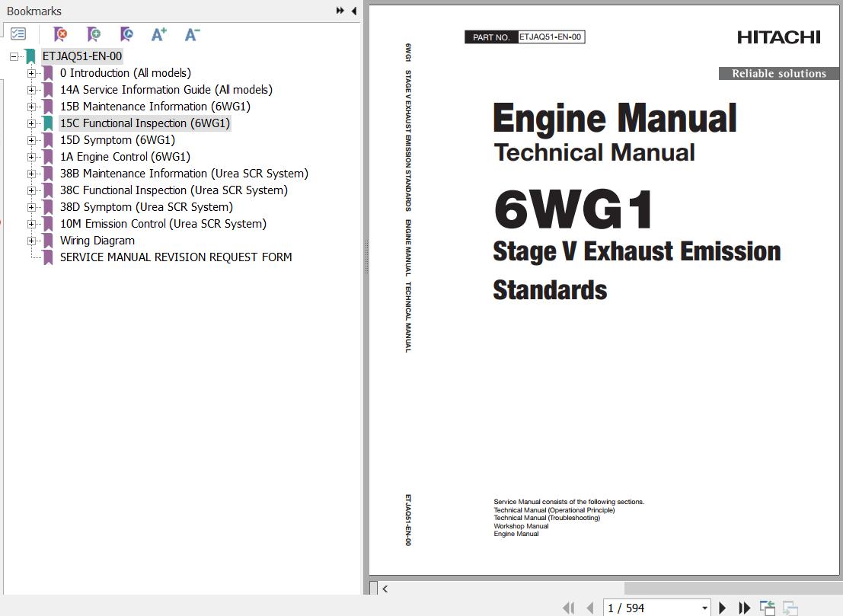
Task: Click bookmark icon beside Wiring Diagram
Action: point(48,241)
